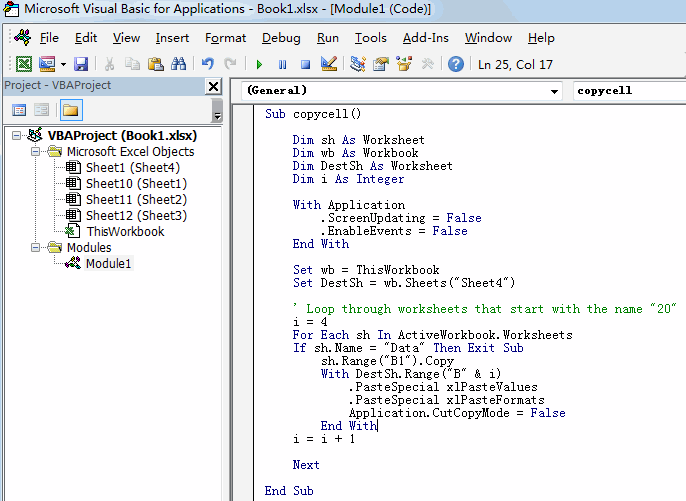Click the Break pause icon
The image size is (686, 501).
pos(283,65)
